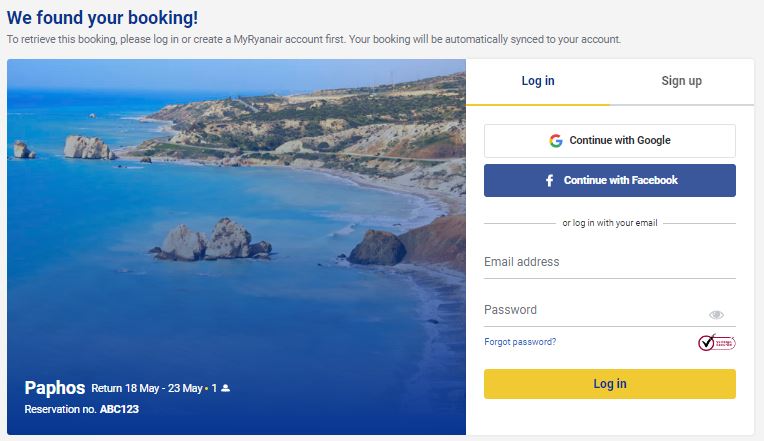
Task: Focus the Email address field
Action: click(x=609, y=263)
